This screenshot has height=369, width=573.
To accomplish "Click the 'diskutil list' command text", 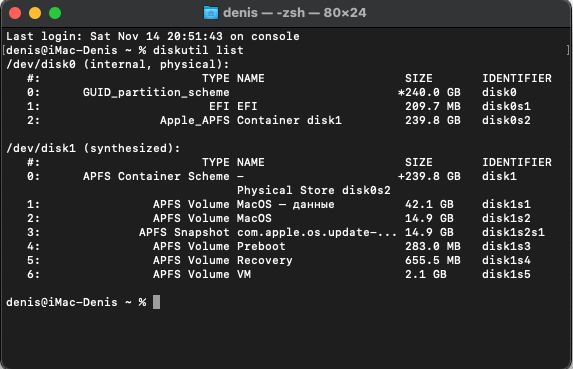I will pos(198,50).
